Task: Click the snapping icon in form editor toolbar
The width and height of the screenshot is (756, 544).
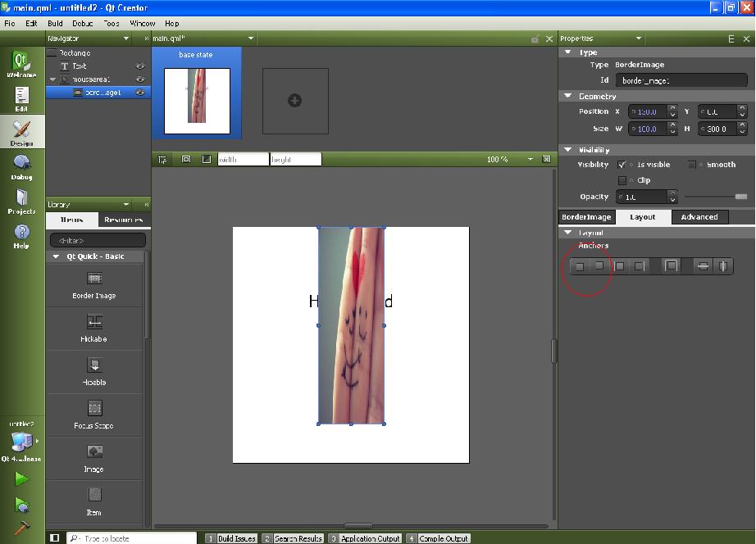Action: [162, 160]
